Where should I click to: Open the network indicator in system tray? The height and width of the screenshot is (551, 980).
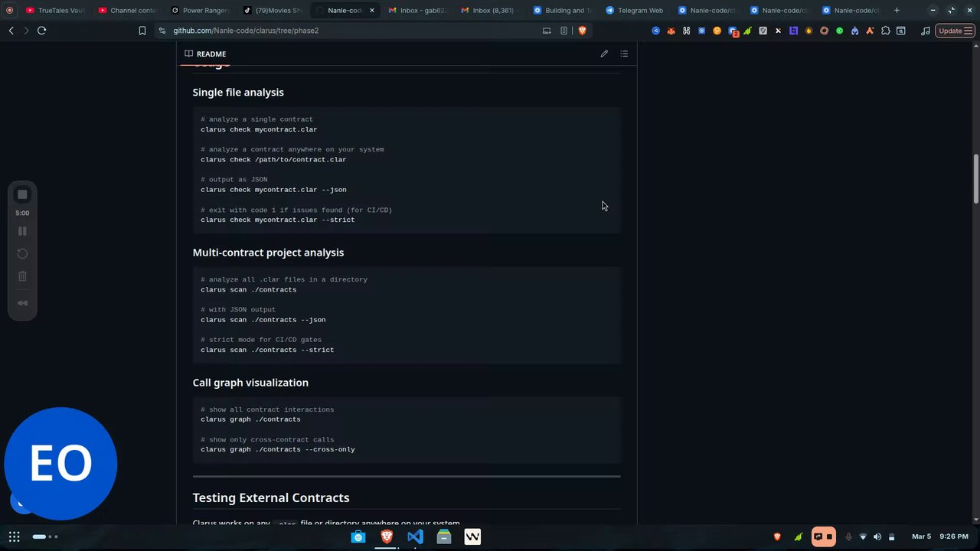pyautogui.click(x=863, y=536)
